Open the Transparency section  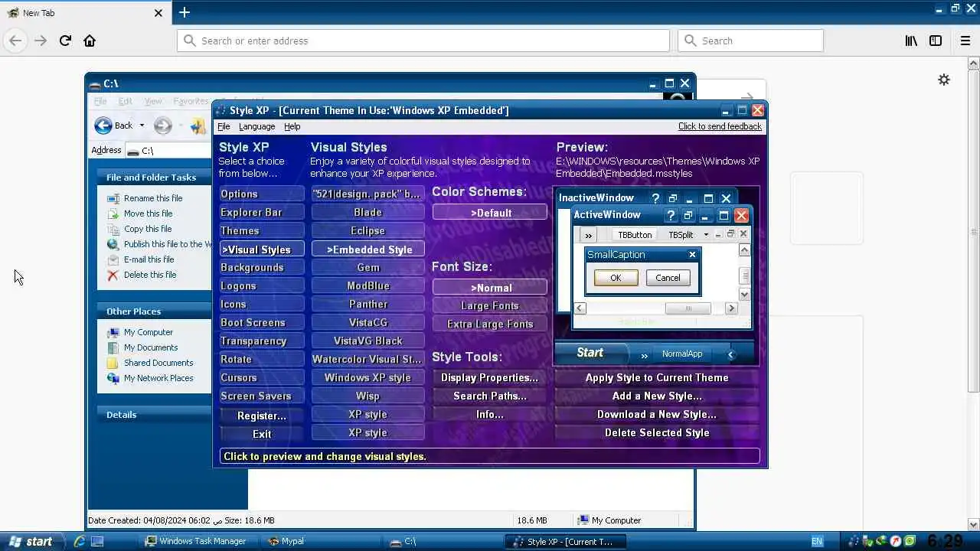[x=262, y=341]
